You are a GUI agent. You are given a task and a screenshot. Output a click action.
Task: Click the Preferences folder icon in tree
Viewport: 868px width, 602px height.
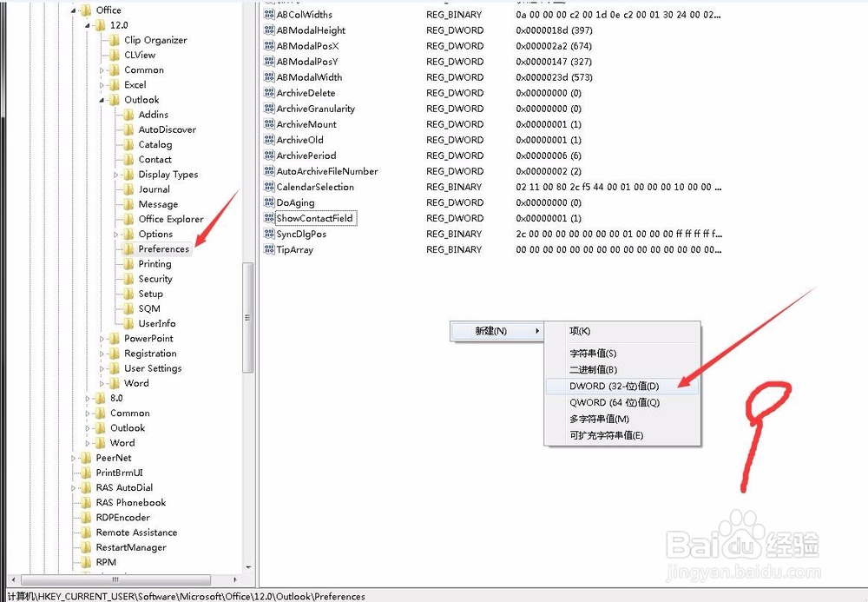[x=129, y=249]
